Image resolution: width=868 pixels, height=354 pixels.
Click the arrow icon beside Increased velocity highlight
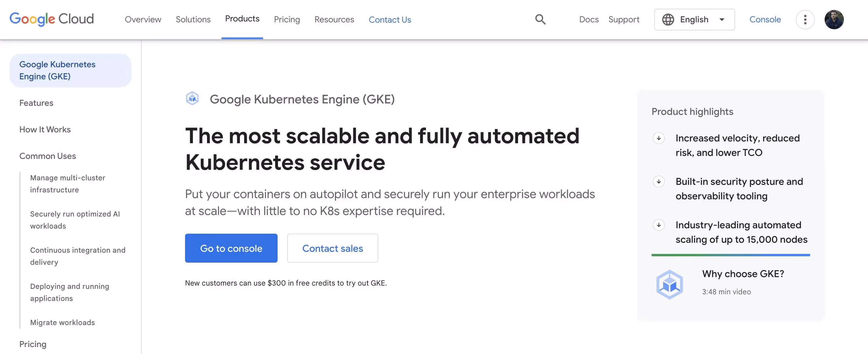coord(659,138)
